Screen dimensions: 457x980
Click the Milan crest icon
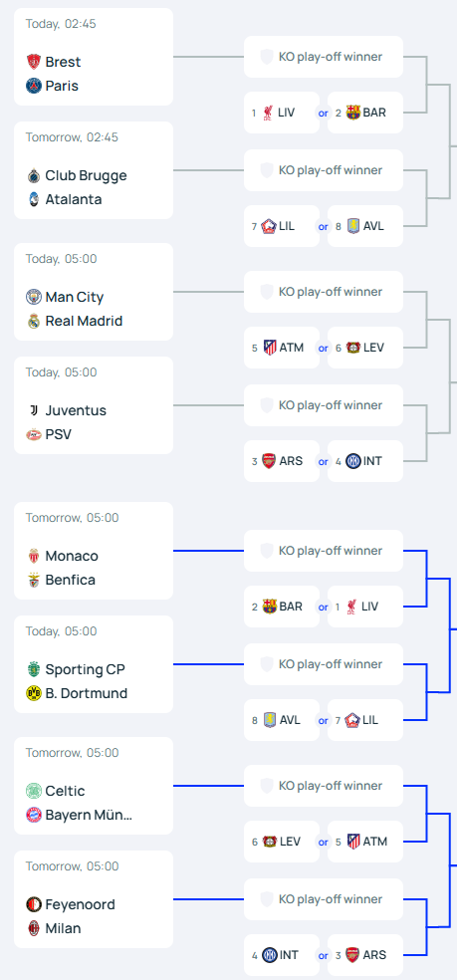pyautogui.click(x=34, y=928)
